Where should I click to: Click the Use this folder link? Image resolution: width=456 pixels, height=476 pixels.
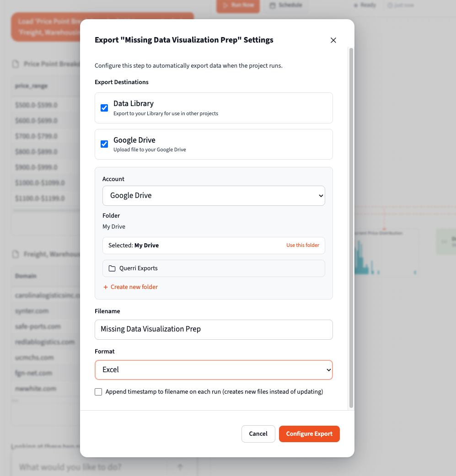pyautogui.click(x=303, y=245)
